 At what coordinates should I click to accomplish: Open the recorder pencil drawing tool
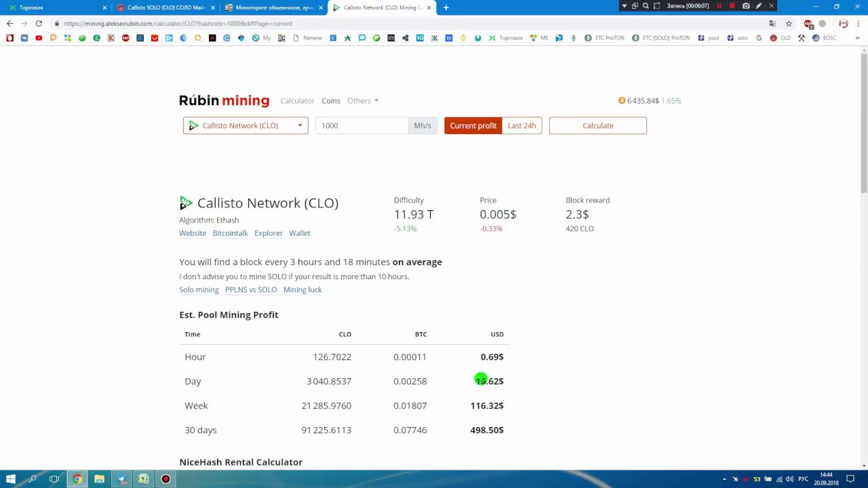759,6
